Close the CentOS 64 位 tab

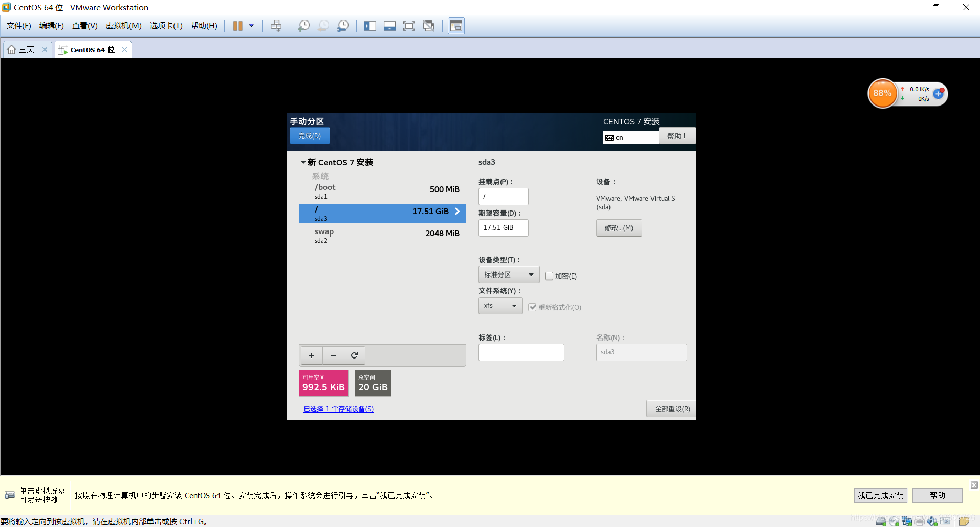124,50
